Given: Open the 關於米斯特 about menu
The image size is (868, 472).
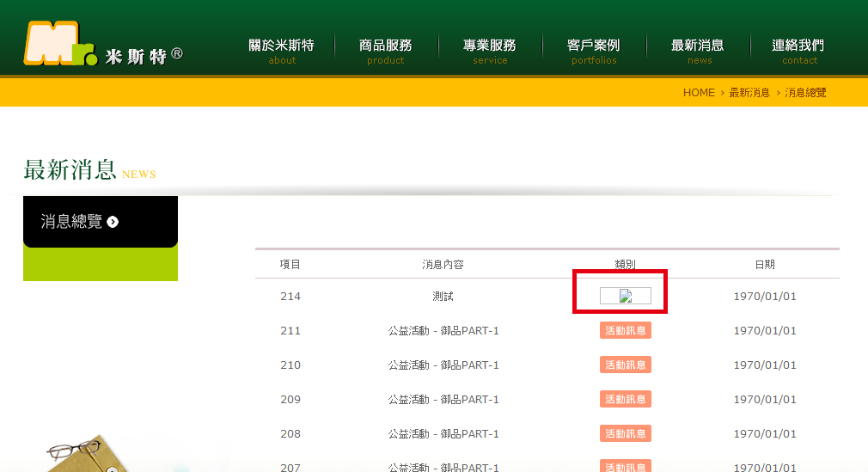Looking at the screenshot, I should 281,51.
